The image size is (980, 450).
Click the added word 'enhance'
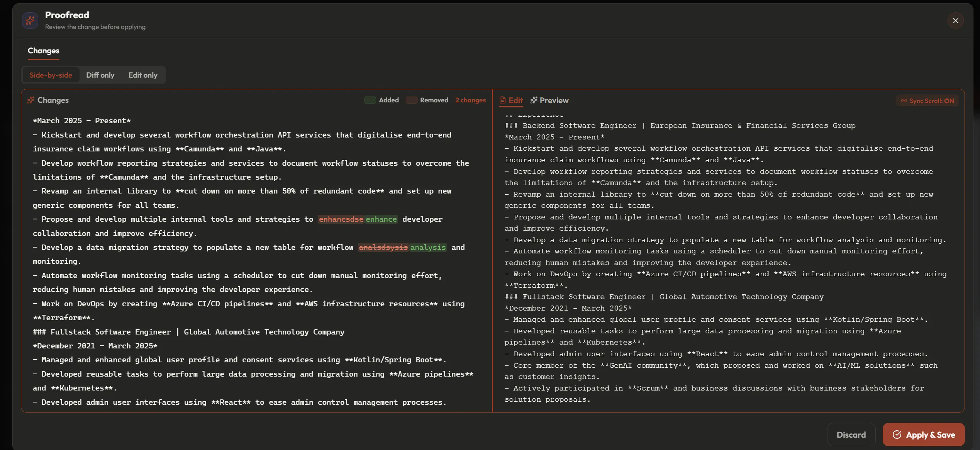click(x=381, y=219)
